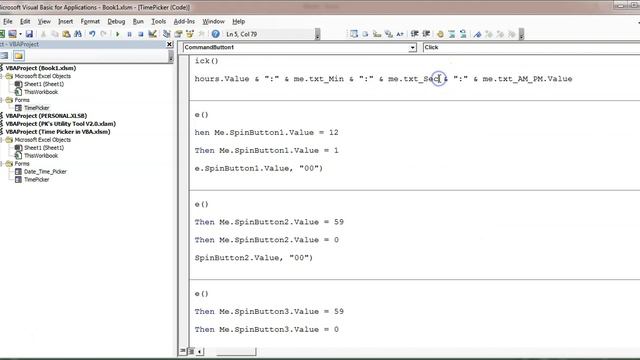640x360 pixels.
Task: Open the Object Browser icon
Action: coord(190,34)
